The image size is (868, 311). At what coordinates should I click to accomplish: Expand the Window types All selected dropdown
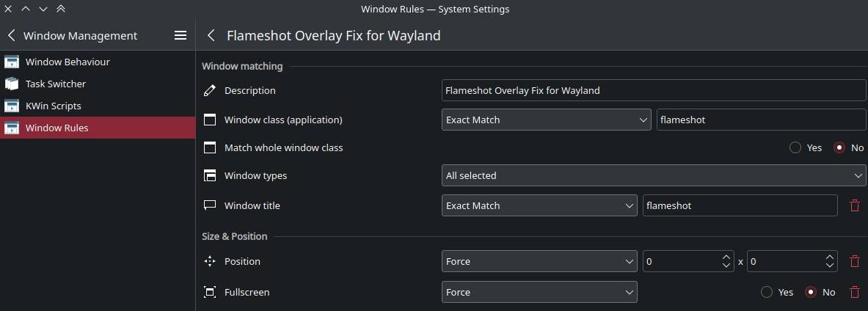click(x=654, y=176)
